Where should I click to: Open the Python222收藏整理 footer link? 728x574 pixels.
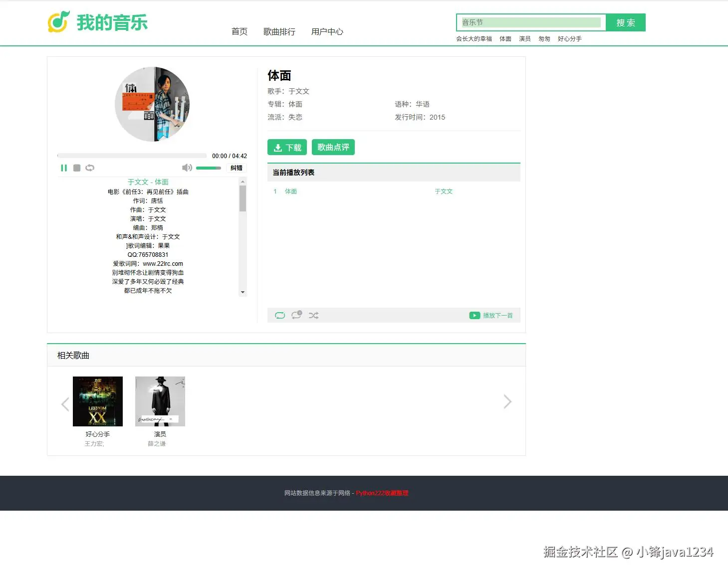click(x=382, y=493)
